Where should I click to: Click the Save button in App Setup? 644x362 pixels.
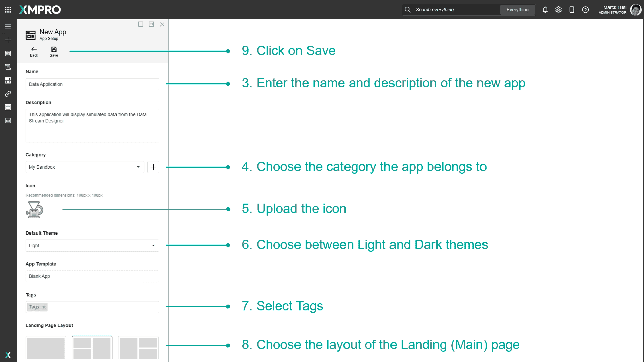pyautogui.click(x=54, y=51)
